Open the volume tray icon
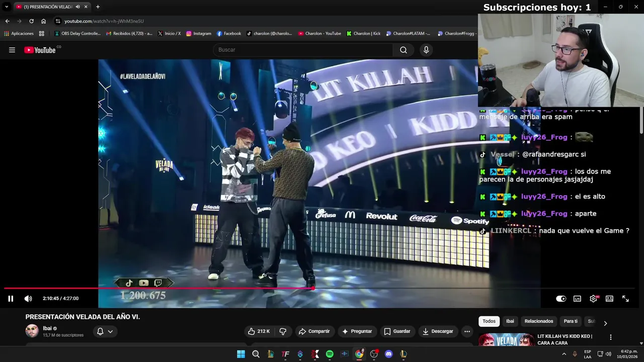This screenshot has height=362, width=644. [608, 354]
